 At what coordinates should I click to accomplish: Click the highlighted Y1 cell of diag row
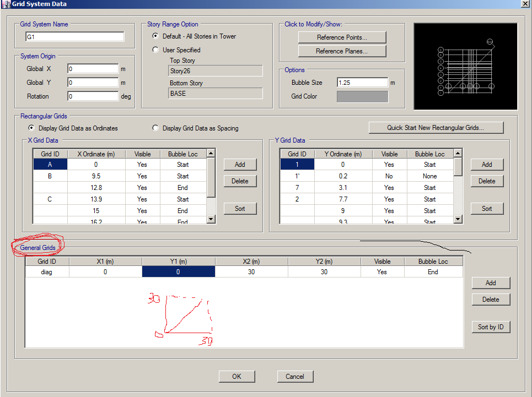(x=179, y=272)
